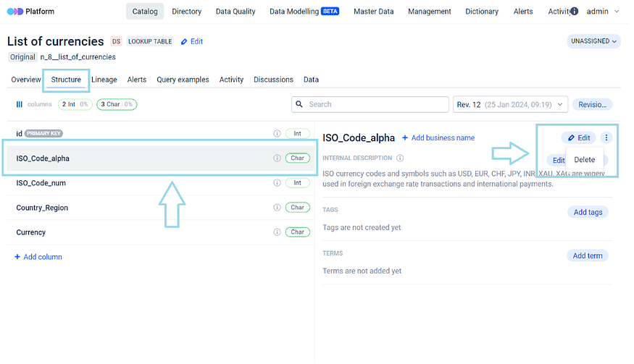The width and height of the screenshot is (634, 364).
Task: Click the ODD Platform logo
Action: (x=30, y=12)
